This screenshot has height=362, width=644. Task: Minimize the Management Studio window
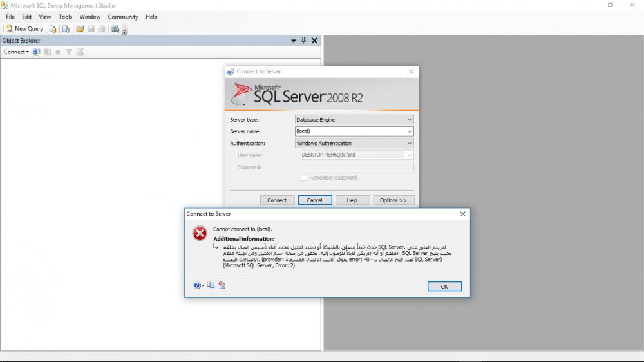click(589, 5)
